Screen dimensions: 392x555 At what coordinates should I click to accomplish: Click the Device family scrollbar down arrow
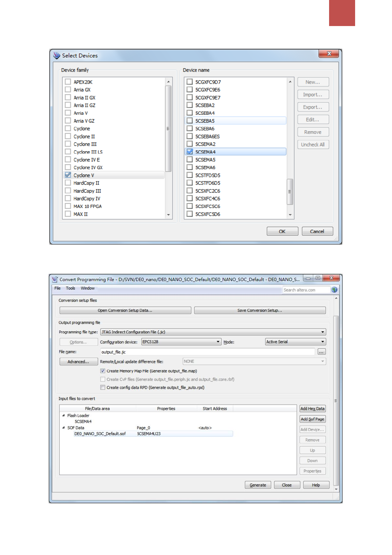click(168, 215)
